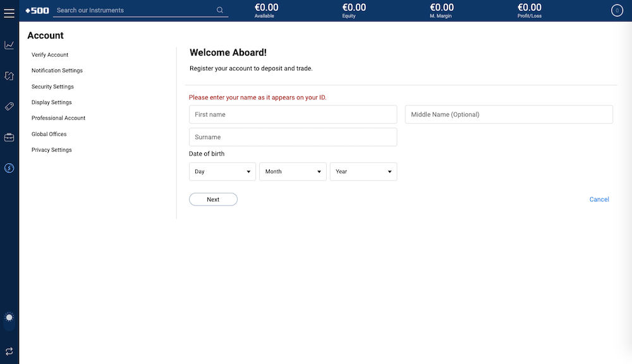Open the Month dropdown
The width and height of the screenshot is (632, 364).
(293, 172)
